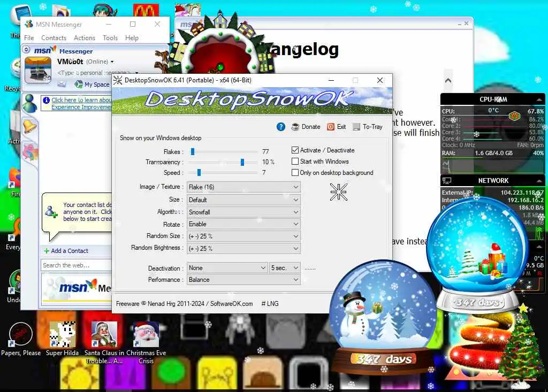Open the Rotate Enable dropdown
The width and height of the screenshot is (548, 392).
tap(243, 224)
